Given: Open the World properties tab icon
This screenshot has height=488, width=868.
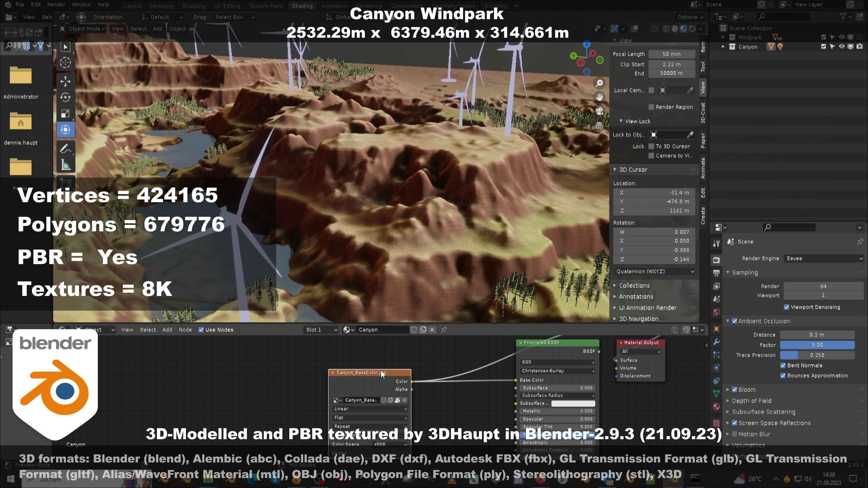Looking at the screenshot, I should 716,312.
